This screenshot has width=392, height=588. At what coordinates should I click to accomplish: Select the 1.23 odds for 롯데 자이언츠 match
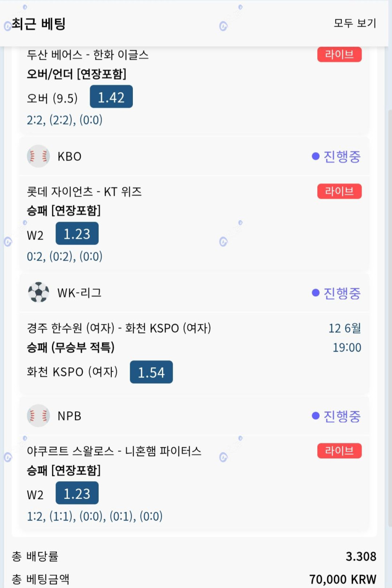pyautogui.click(x=77, y=234)
